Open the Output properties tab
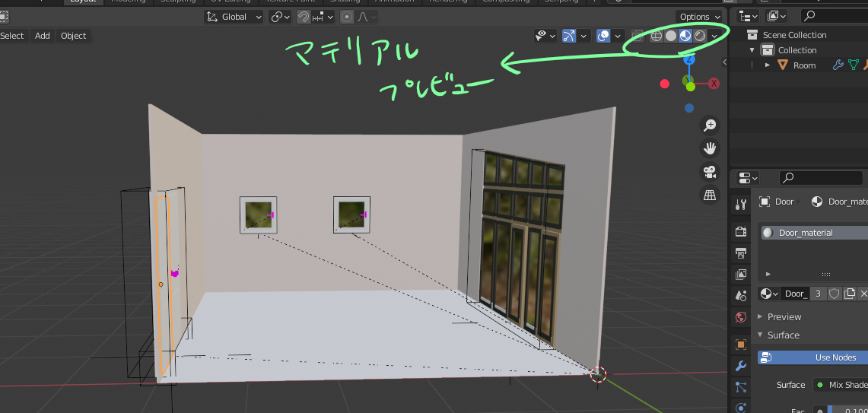868x413 pixels. pyautogui.click(x=741, y=253)
